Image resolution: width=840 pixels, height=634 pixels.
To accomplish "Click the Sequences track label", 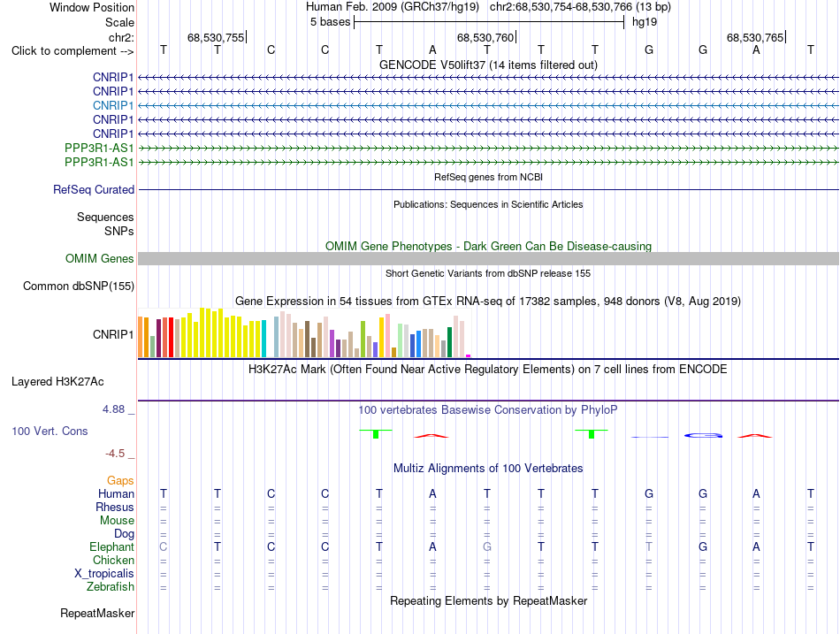I will [x=105, y=217].
